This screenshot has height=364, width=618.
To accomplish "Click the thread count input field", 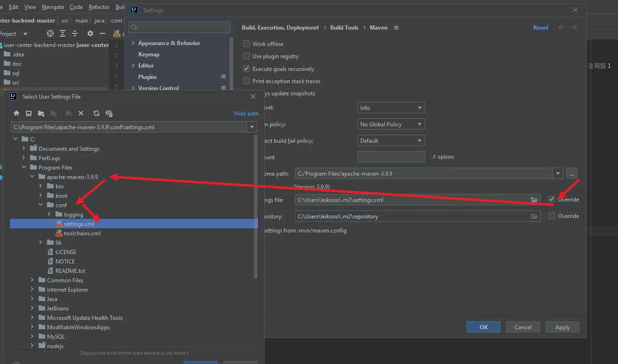I will (391, 157).
